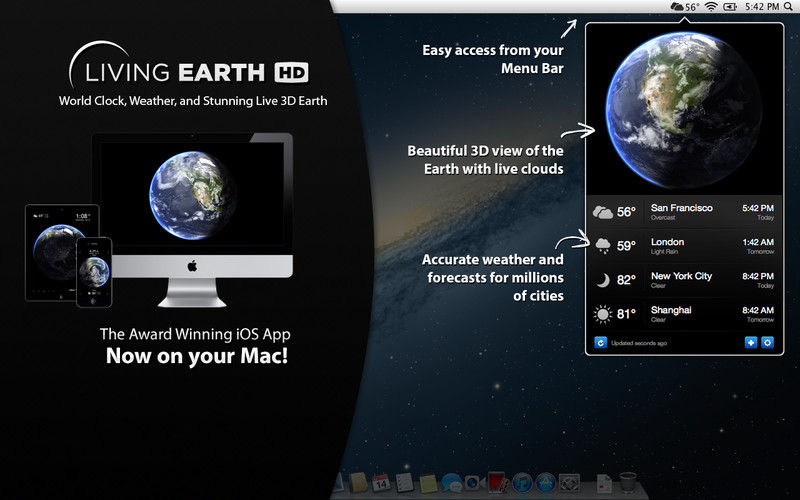The width and height of the screenshot is (800, 500).
Task: Open Messages from the Dock
Action: coord(452,482)
